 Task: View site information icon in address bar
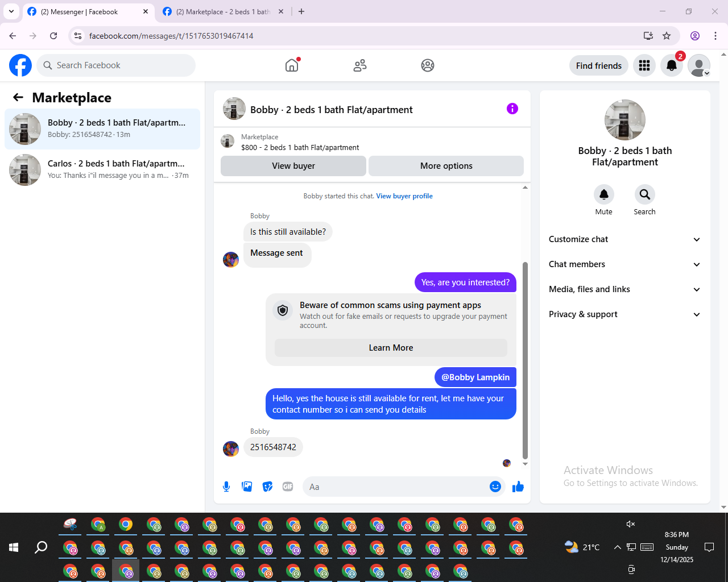(x=78, y=36)
